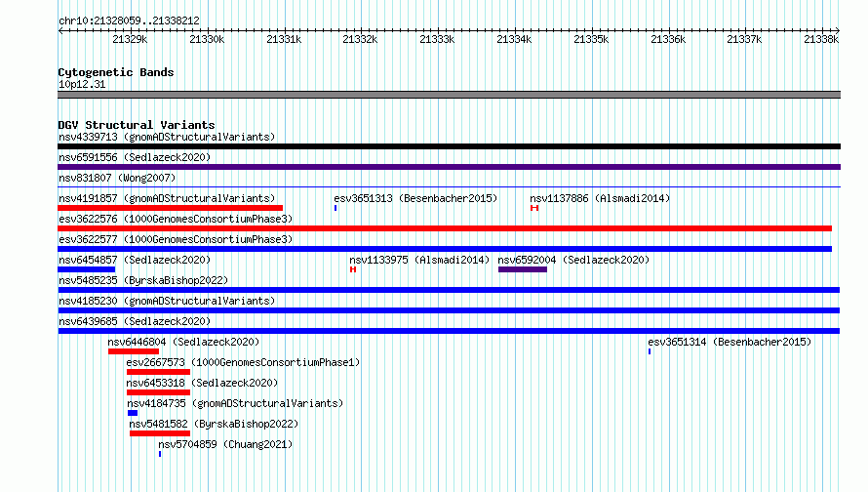868x492 pixels.
Task: Click the 21333k ruler tick label
Action: click(437, 39)
